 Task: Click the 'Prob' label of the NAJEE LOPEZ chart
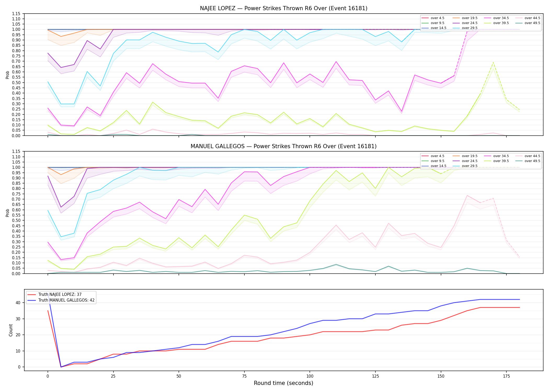8,75
